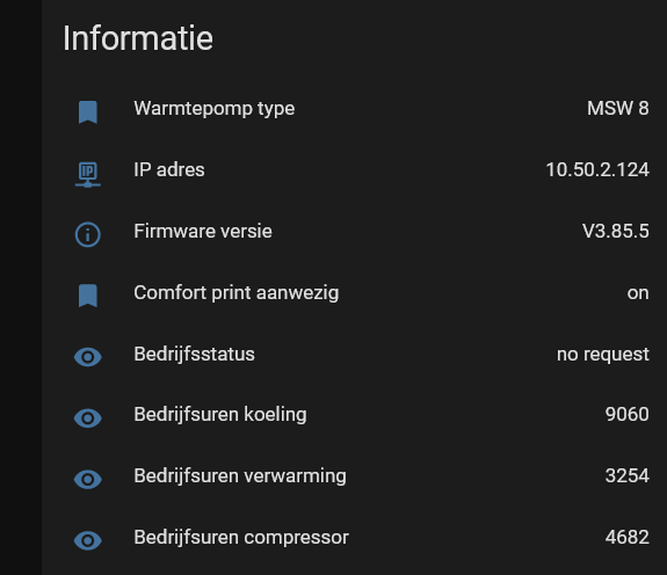Click the IP network icon beside IP adres
This screenshot has height=575, width=667.
[88, 174]
